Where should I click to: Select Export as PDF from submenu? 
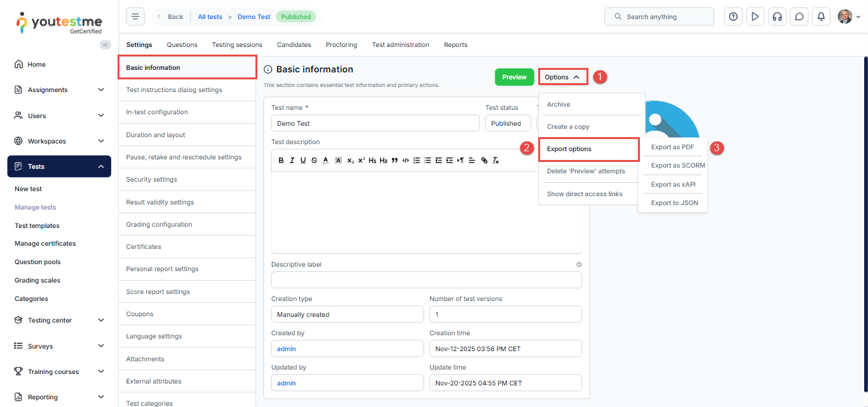(672, 147)
